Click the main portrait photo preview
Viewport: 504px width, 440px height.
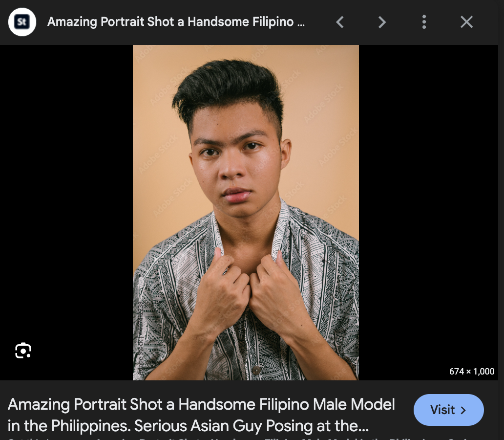[x=246, y=212]
